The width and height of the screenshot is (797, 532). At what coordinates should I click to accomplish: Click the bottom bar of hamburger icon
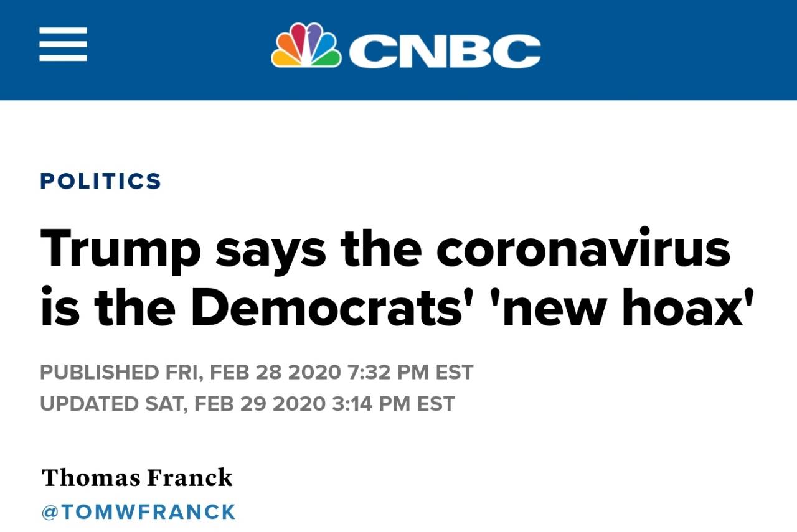point(63,58)
